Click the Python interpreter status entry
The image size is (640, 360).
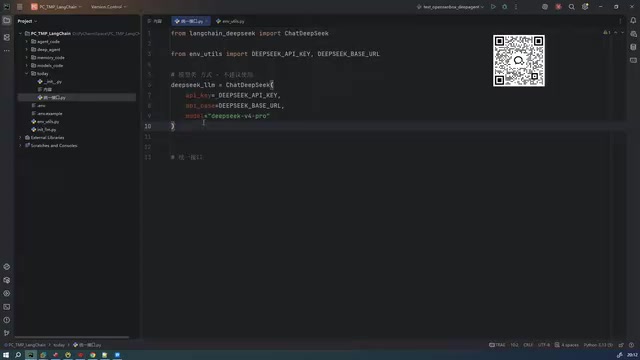598,345
